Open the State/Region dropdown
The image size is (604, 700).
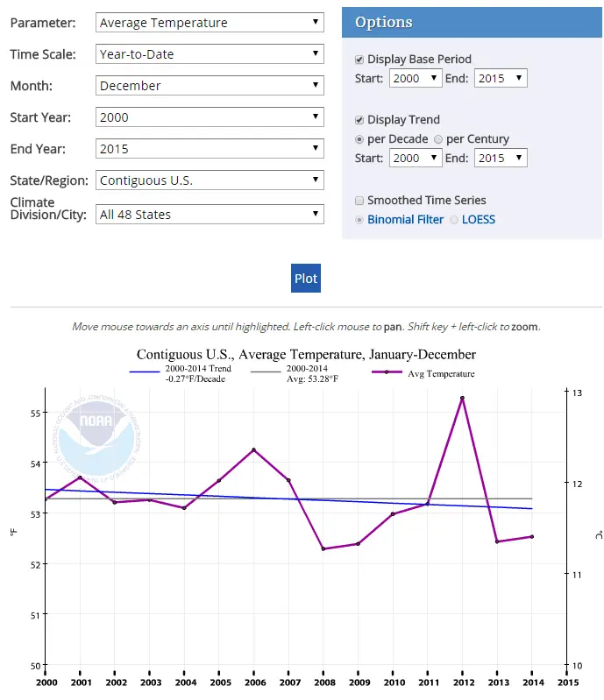click(x=210, y=180)
